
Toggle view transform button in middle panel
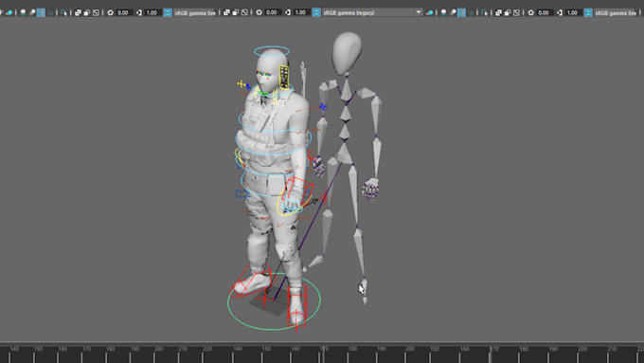pos(316,12)
